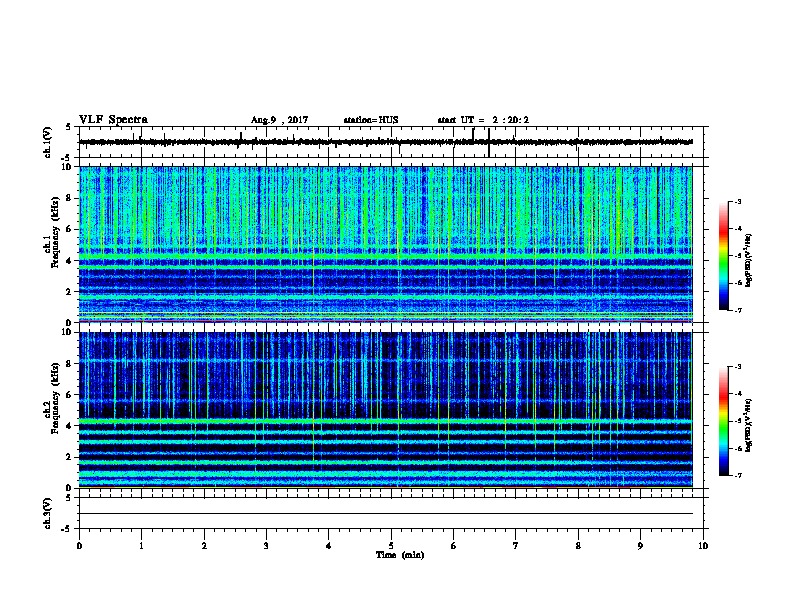This screenshot has width=792, height=612.
Task: Click the ch.1 "Frequency (kHz)" axis label
Action: click(55, 233)
